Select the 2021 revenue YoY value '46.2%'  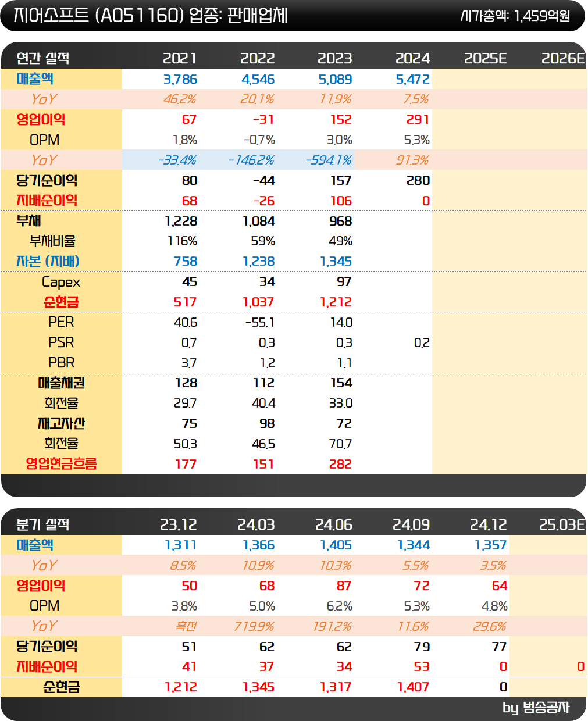180,99
